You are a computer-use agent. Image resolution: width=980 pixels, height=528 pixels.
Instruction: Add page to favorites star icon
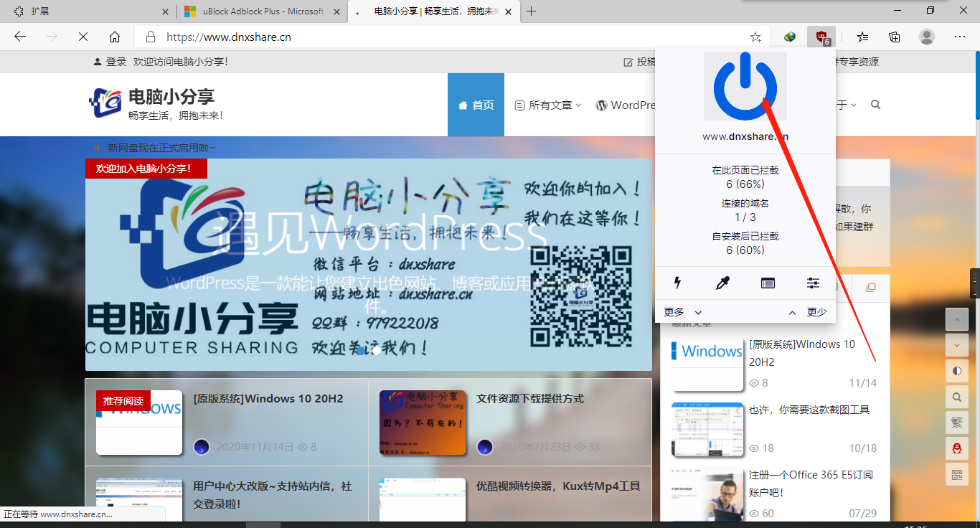click(755, 37)
